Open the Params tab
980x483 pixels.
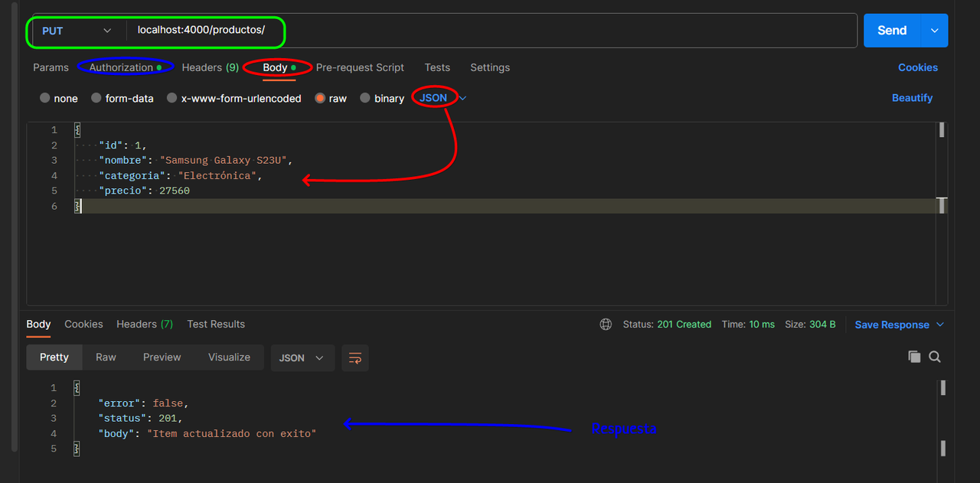51,67
